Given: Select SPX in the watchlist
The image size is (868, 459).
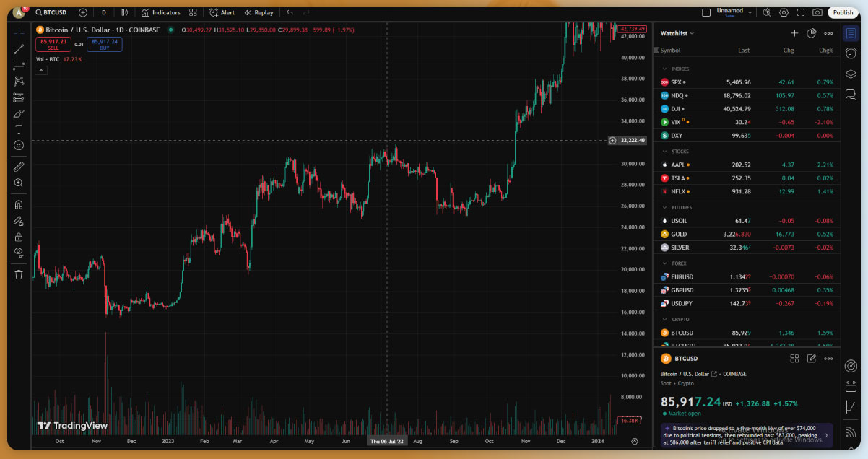Looking at the screenshot, I should tap(747, 82).
